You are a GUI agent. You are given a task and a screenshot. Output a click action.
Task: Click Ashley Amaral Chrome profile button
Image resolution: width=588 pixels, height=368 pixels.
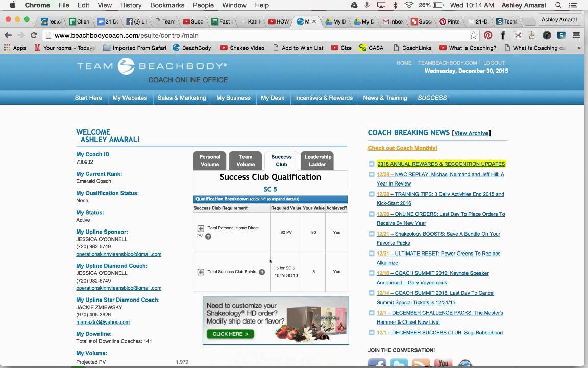tap(559, 19)
